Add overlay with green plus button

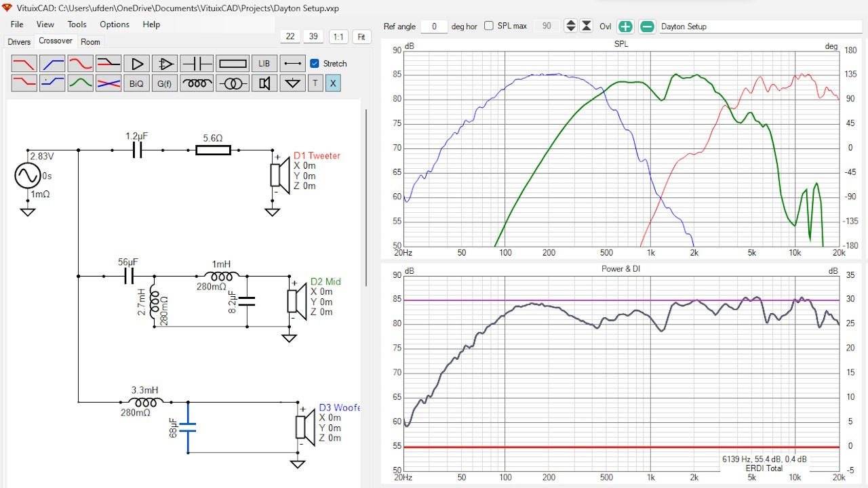625,26
